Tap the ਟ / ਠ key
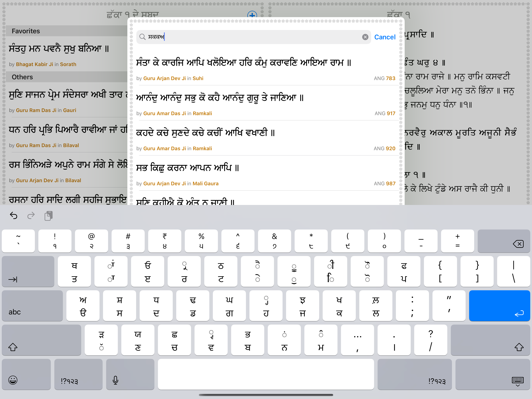The image size is (532, 399). click(x=221, y=271)
